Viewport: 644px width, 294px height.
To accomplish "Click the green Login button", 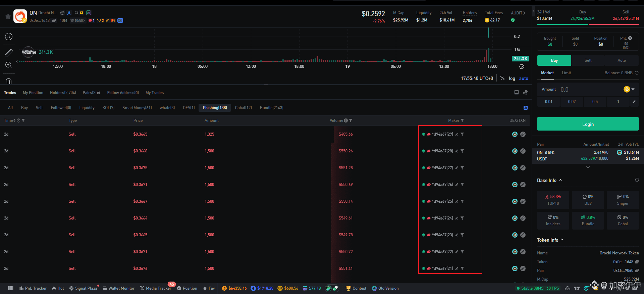I will tap(588, 124).
